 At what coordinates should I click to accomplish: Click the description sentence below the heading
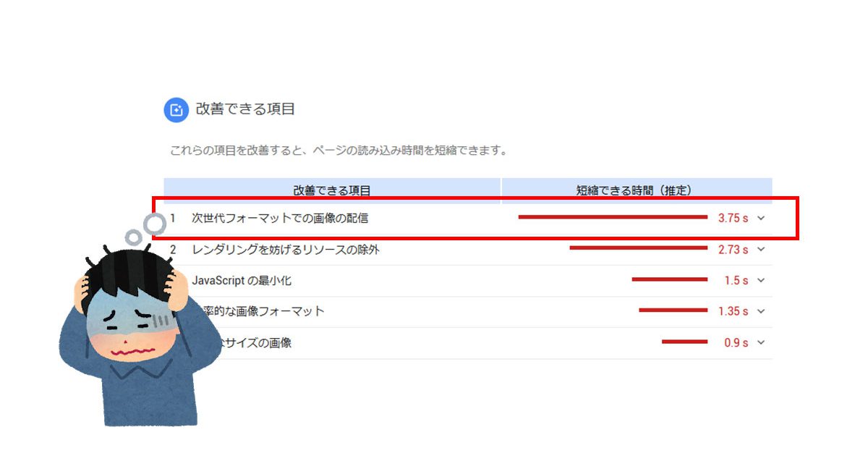coord(339,151)
